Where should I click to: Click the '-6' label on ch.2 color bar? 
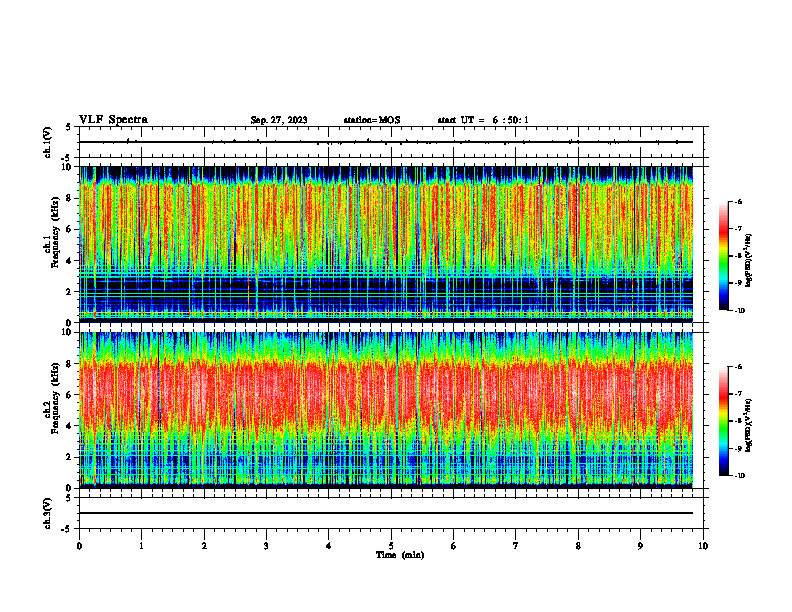[738, 368]
